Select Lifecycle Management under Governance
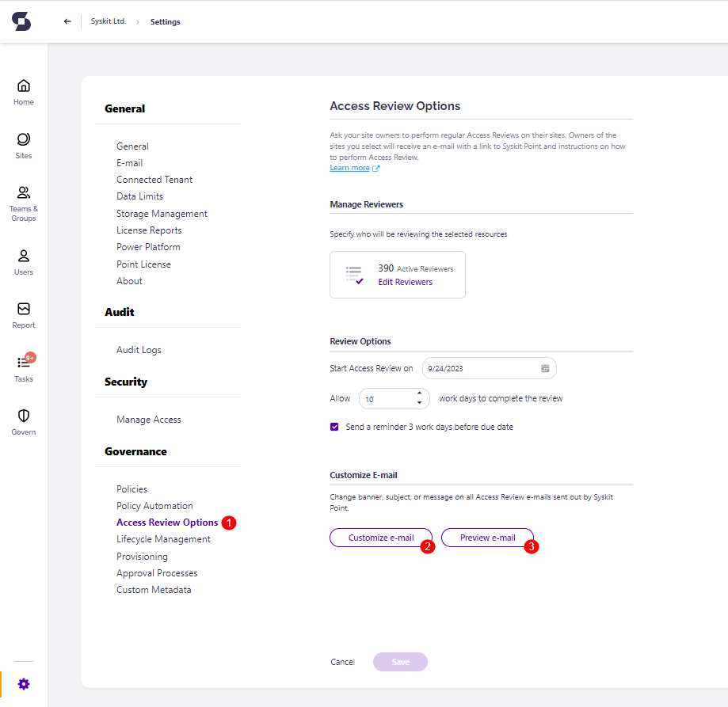 point(164,538)
